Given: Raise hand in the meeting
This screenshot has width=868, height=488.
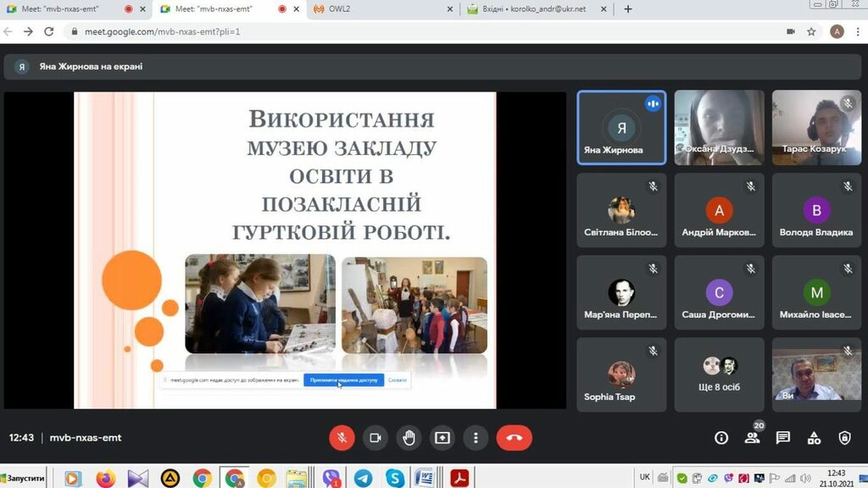Looking at the screenshot, I should coord(409,438).
